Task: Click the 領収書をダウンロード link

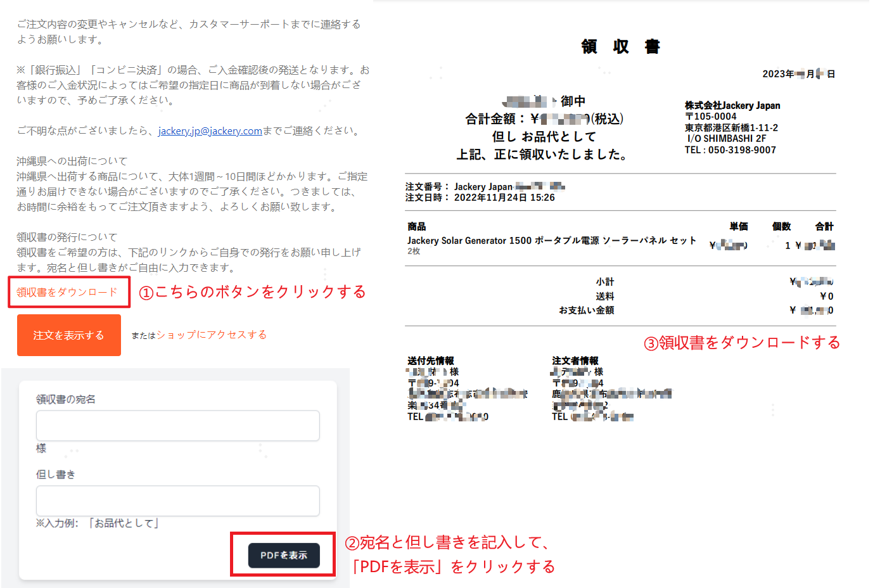Action: pos(67,292)
